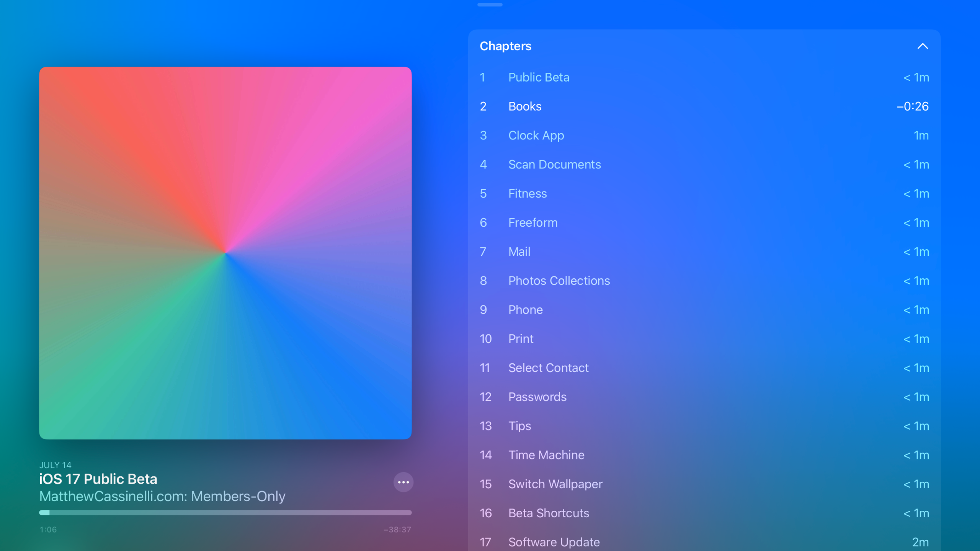Jump to chapter 3 Clock App
This screenshot has height=551, width=980.
tap(704, 136)
